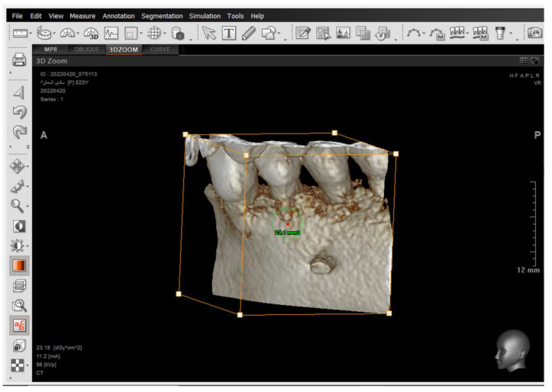Click the redo arrow in sidebar
This screenshot has width=552, height=392.
tap(19, 132)
